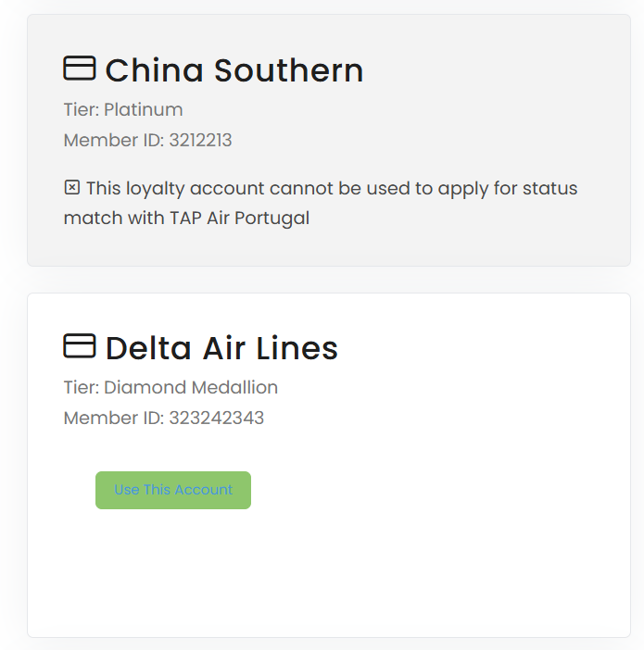Click the card icon beside China Southern

coord(80,69)
